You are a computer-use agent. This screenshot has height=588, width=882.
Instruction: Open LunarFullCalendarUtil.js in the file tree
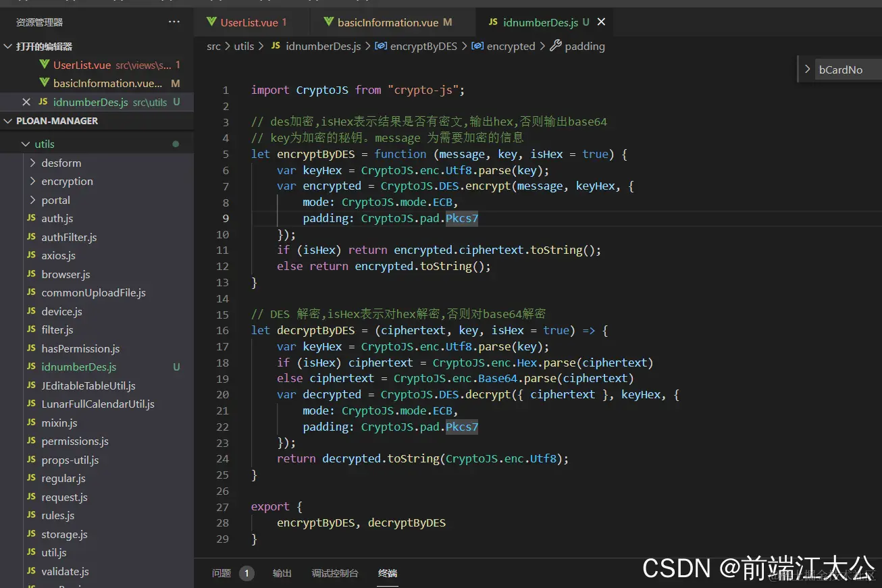pyautogui.click(x=97, y=404)
